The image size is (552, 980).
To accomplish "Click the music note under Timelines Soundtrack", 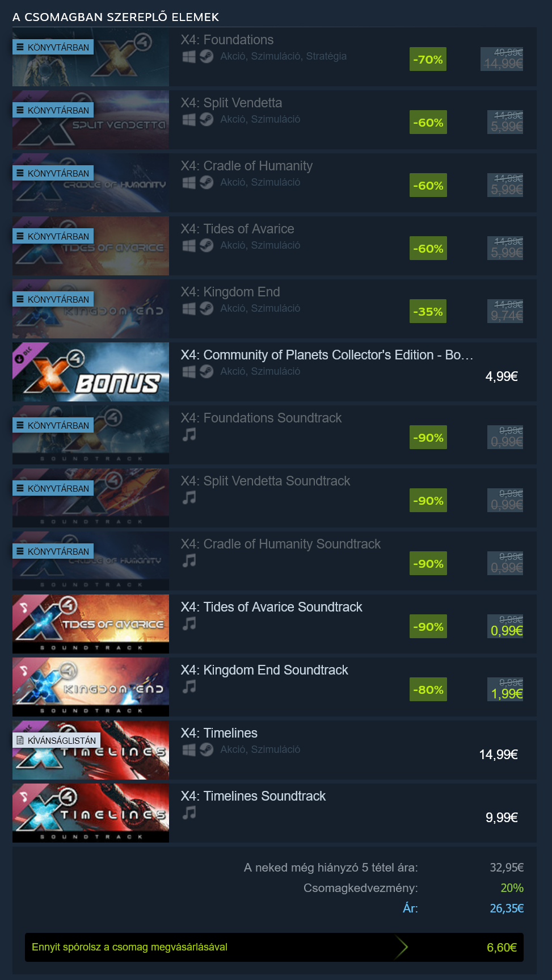I will pyautogui.click(x=189, y=813).
